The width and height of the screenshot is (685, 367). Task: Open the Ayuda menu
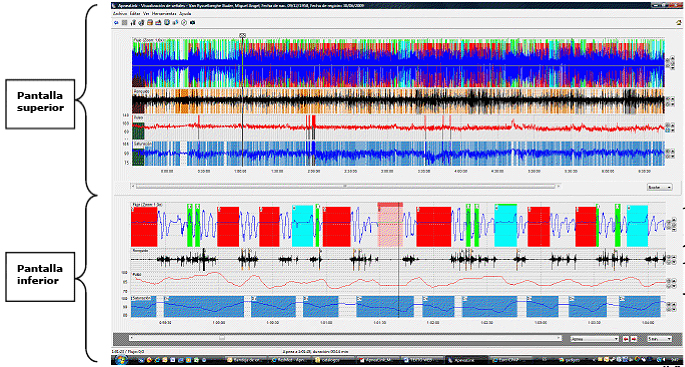[185, 14]
